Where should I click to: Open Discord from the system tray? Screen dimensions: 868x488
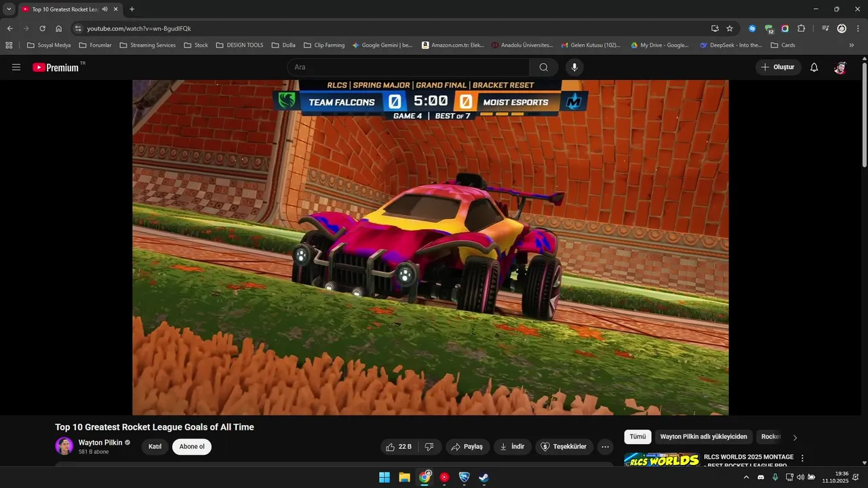pyautogui.click(x=761, y=477)
